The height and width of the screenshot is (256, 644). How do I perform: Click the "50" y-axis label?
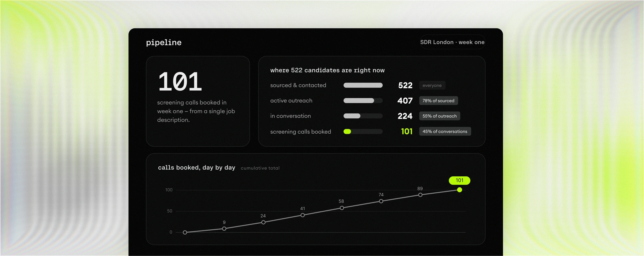tap(170, 211)
